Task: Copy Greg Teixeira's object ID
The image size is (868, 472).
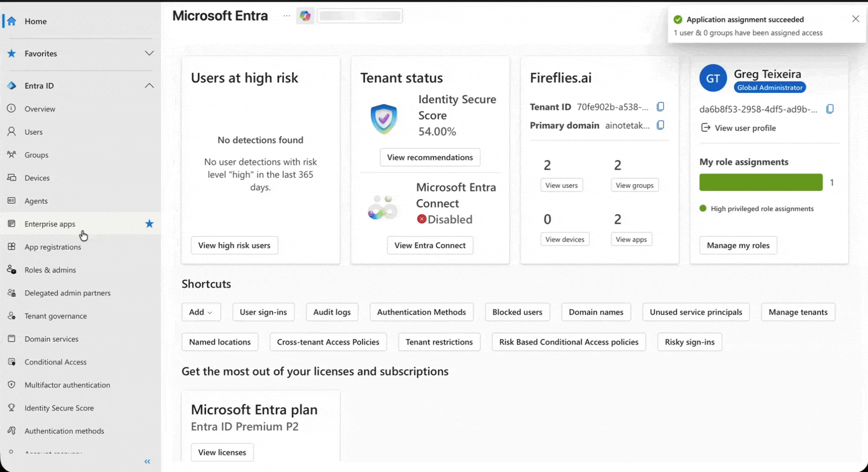Action: click(830, 109)
